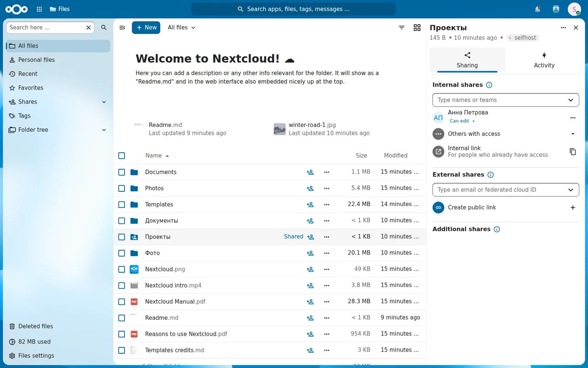588x368 pixels.
Task: Sort files by Size column
Action: coord(362,155)
